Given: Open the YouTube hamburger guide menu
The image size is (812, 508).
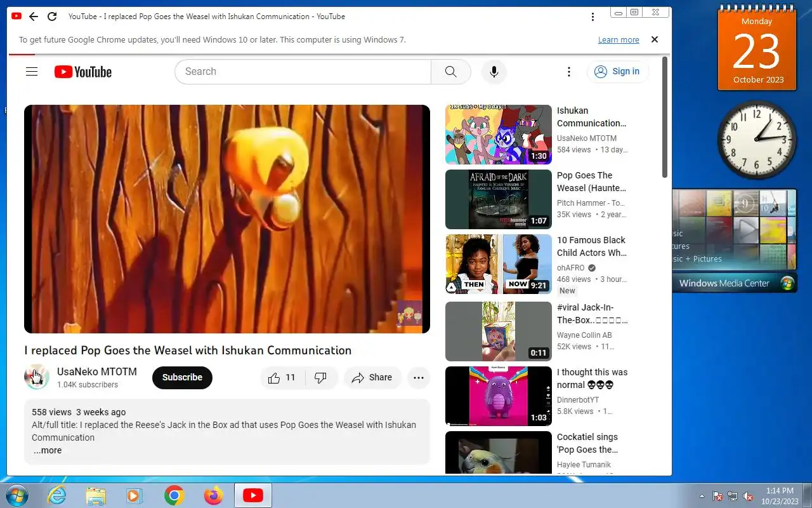Looking at the screenshot, I should point(32,72).
